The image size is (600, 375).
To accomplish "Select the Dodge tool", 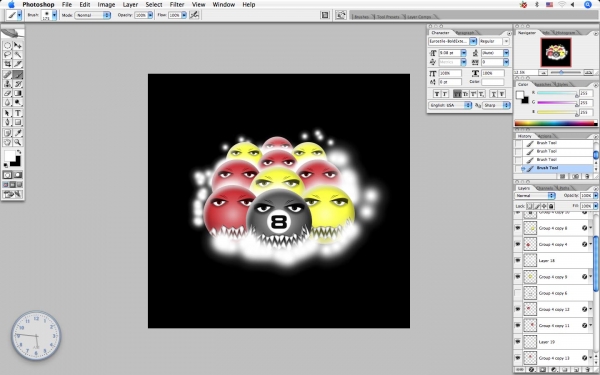I will [18, 102].
